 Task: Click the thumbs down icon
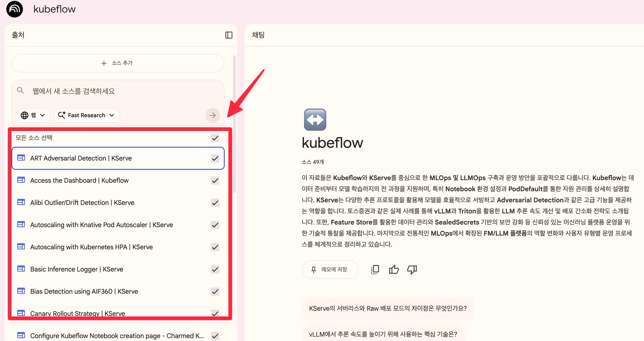click(412, 270)
